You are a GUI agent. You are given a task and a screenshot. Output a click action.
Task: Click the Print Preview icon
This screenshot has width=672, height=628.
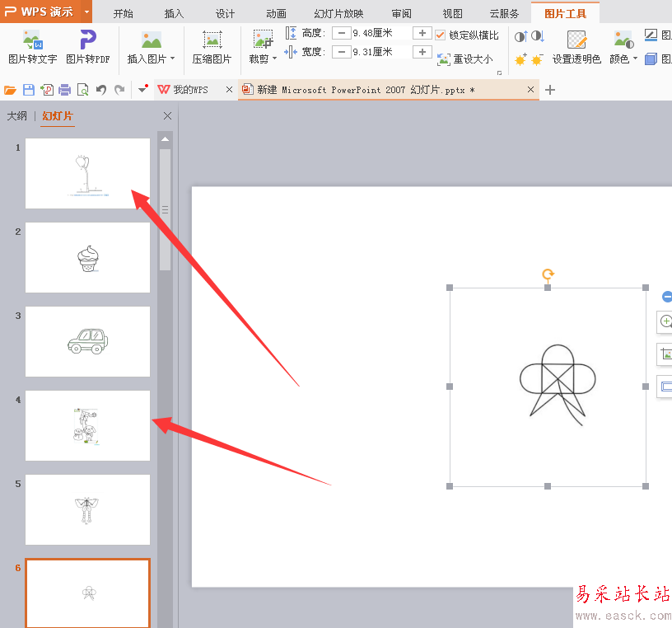(x=82, y=90)
